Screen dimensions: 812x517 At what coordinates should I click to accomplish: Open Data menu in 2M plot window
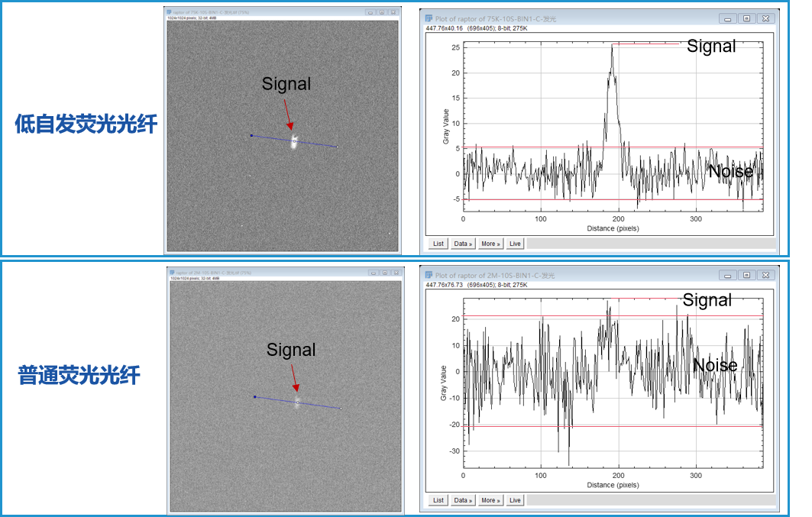point(462,500)
